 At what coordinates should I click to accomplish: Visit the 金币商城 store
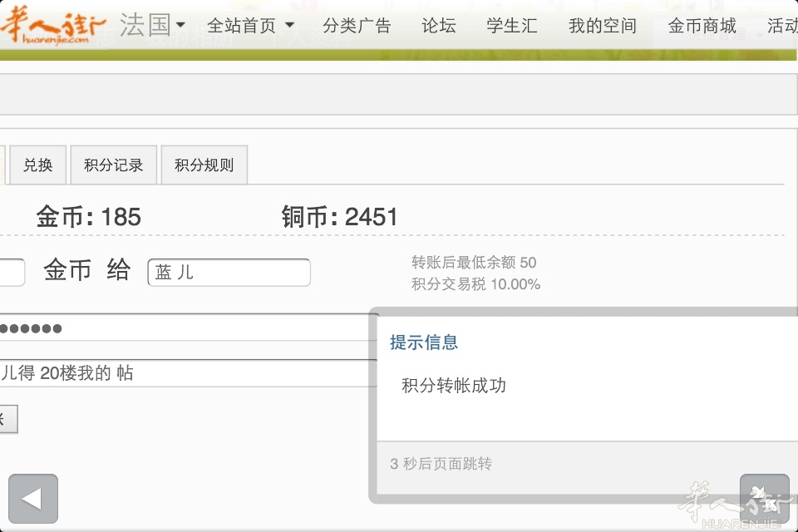[702, 26]
